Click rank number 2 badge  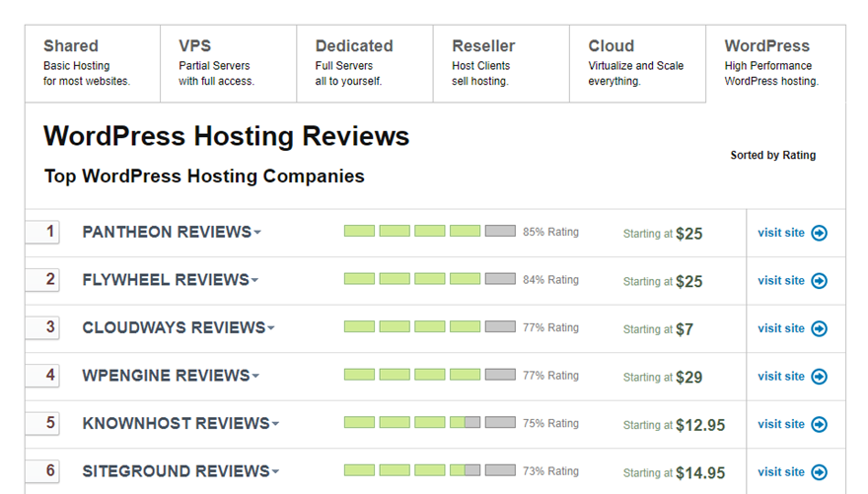43,279
